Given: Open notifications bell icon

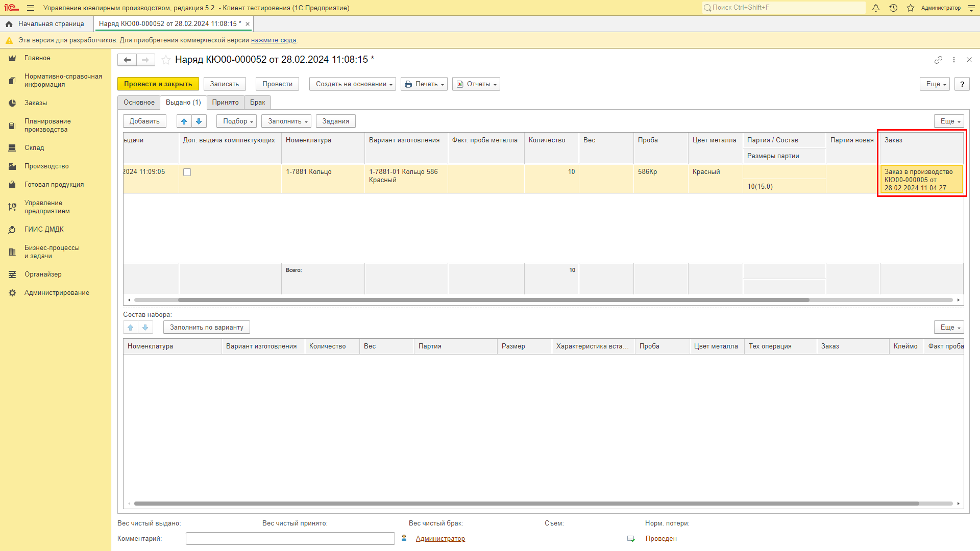Looking at the screenshot, I should click(x=876, y=8).
